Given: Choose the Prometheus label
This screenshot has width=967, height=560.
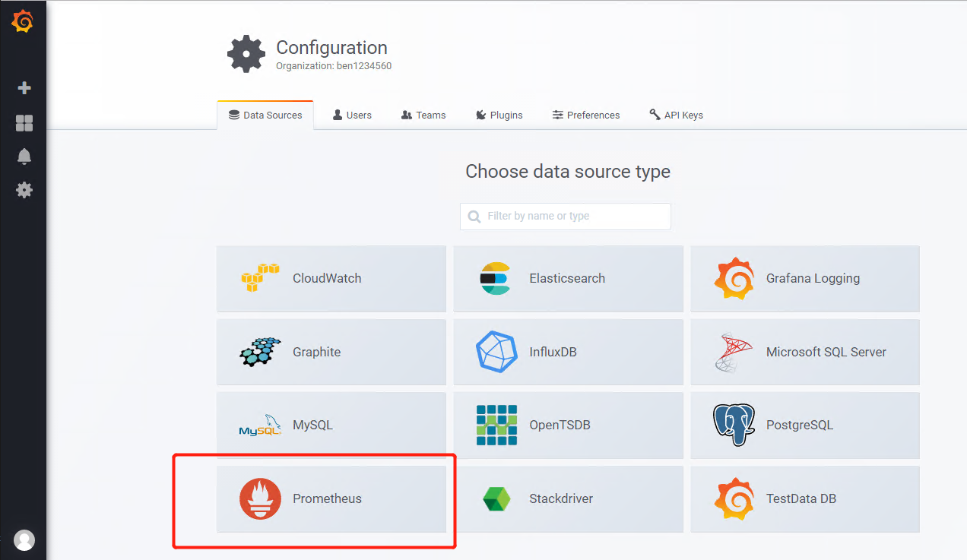Looking at the screenshot, I should pyautogui.click(x=327, y=499).
